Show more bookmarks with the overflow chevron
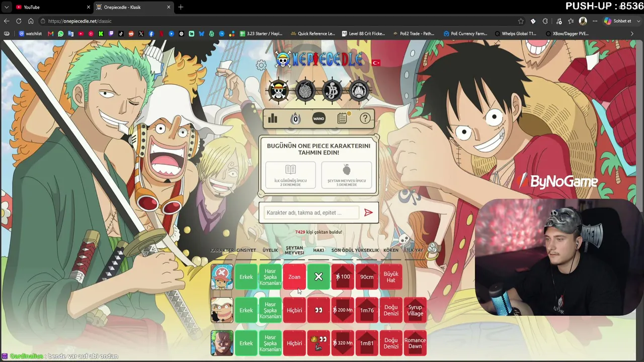The width and height of the screenshot is (644, 362). (x=632, y=34)
